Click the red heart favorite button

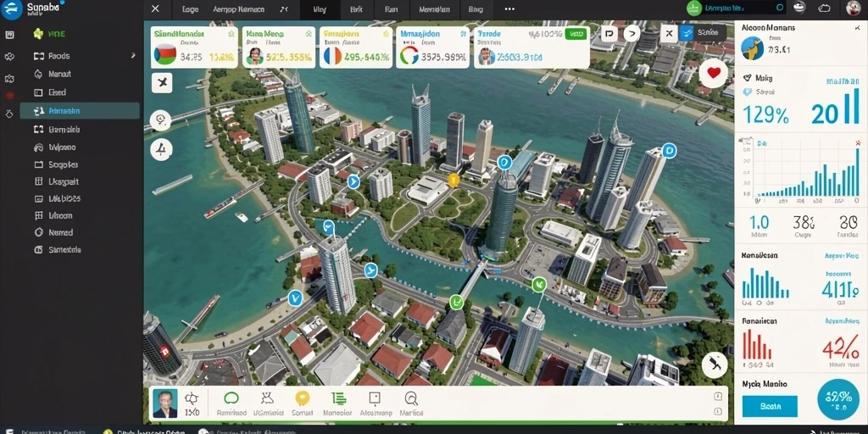tap(714, 73)
